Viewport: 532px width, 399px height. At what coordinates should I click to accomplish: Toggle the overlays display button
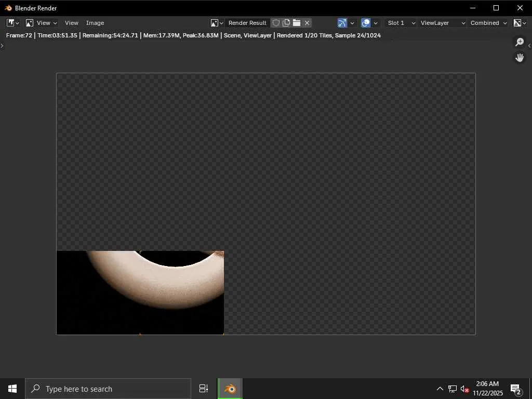(x=366, y=23)
